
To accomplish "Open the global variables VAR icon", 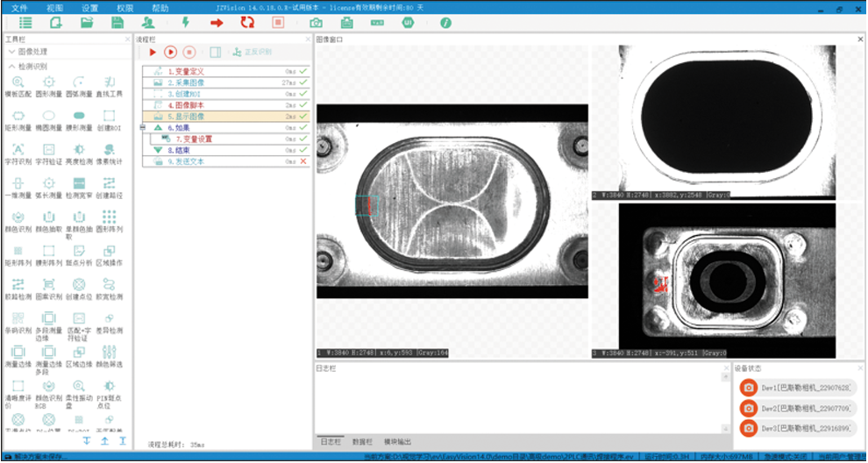I will (x=377, y=23).
